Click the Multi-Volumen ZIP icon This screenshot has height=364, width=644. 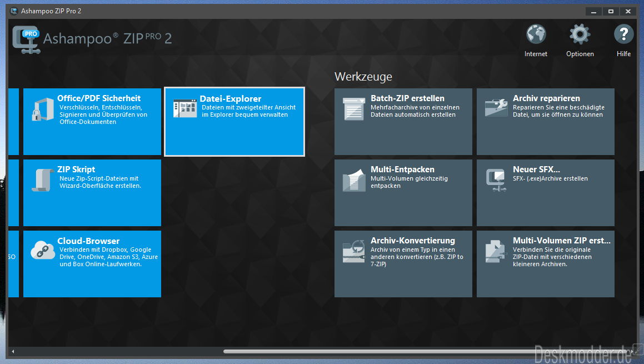(496, 251)
